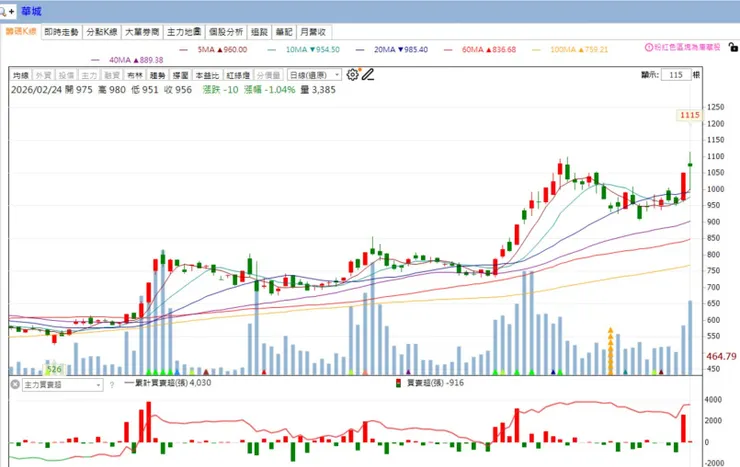Click the orange triangle stack marker
740x467 pixels.
pyautogui.click(x=610, y=350)
